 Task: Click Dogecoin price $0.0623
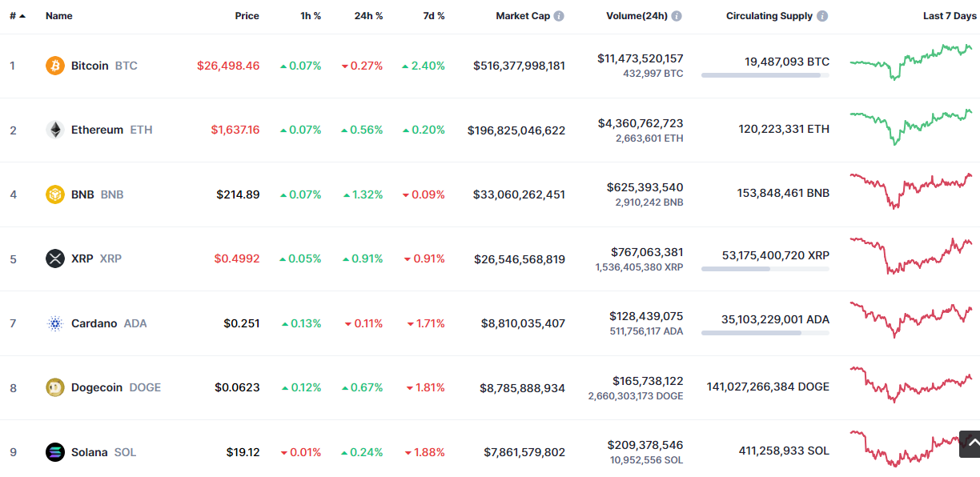click(237, 387)
